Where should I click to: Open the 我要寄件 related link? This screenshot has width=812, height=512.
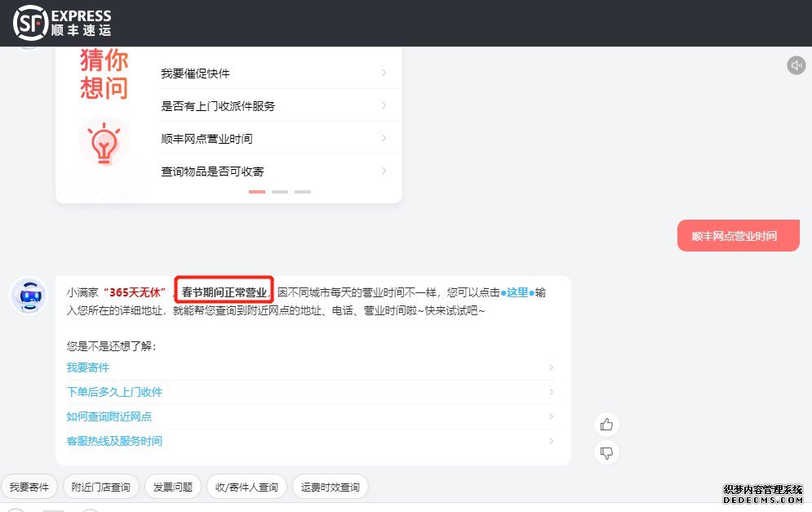coord(88,367)
